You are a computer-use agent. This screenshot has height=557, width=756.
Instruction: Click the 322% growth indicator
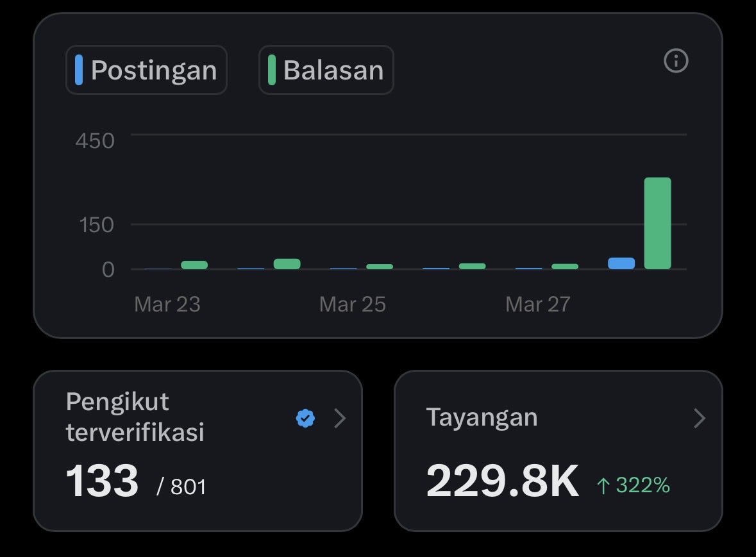[633, 485]
